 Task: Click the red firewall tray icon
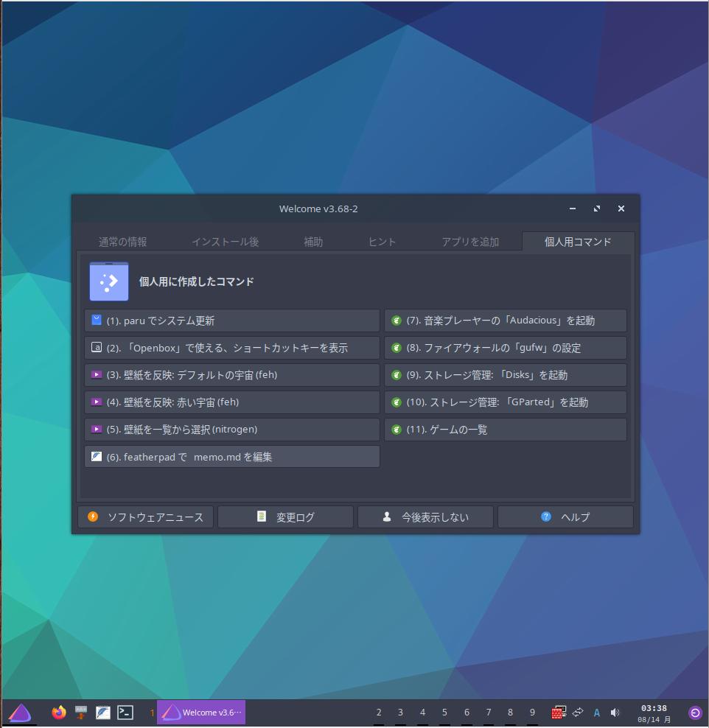[x=559, y=713]
